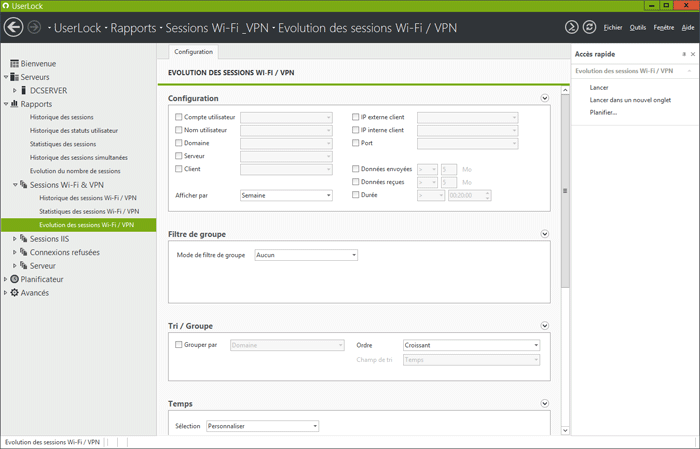Select Historique des sessions Wi-Fi / VPN
Screen dimensions: 700x449
point(88,198)
